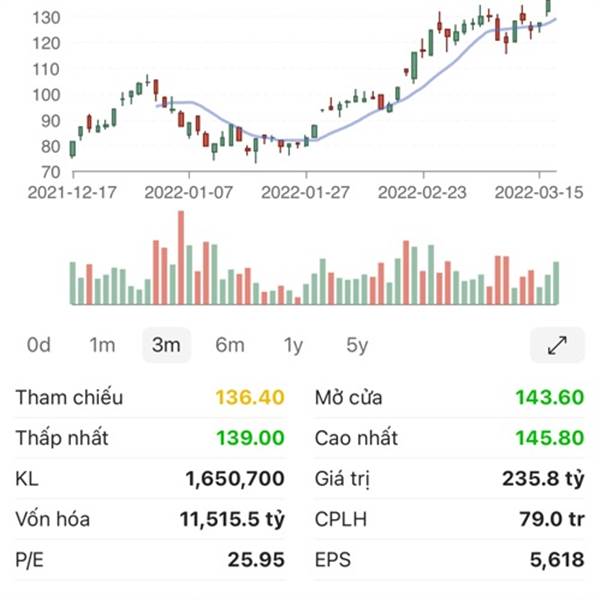Click the 2022-02-23 date axis label
This screenshot has height=600, width=600.
422,192
